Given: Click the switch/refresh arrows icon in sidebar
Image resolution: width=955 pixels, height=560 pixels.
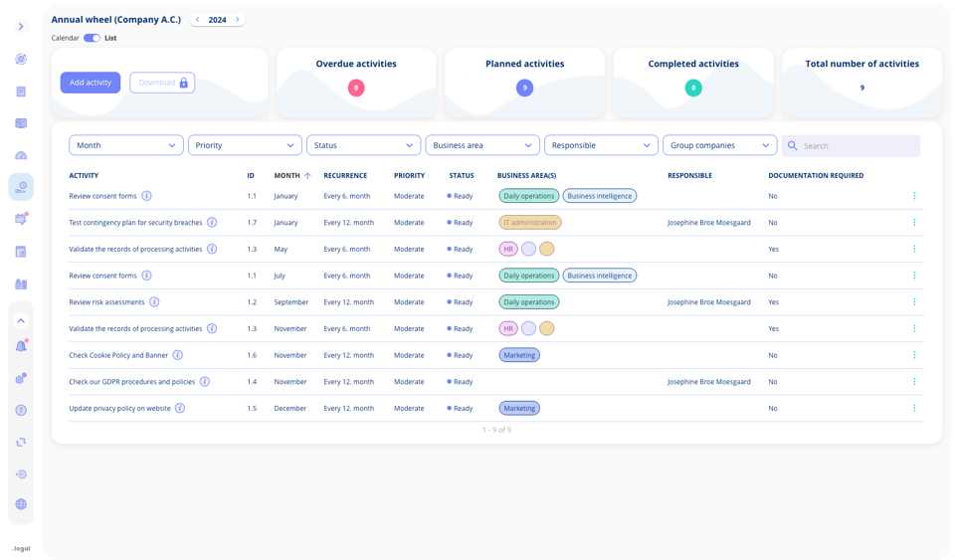Looking at the screenshot, I should [21, 443].
